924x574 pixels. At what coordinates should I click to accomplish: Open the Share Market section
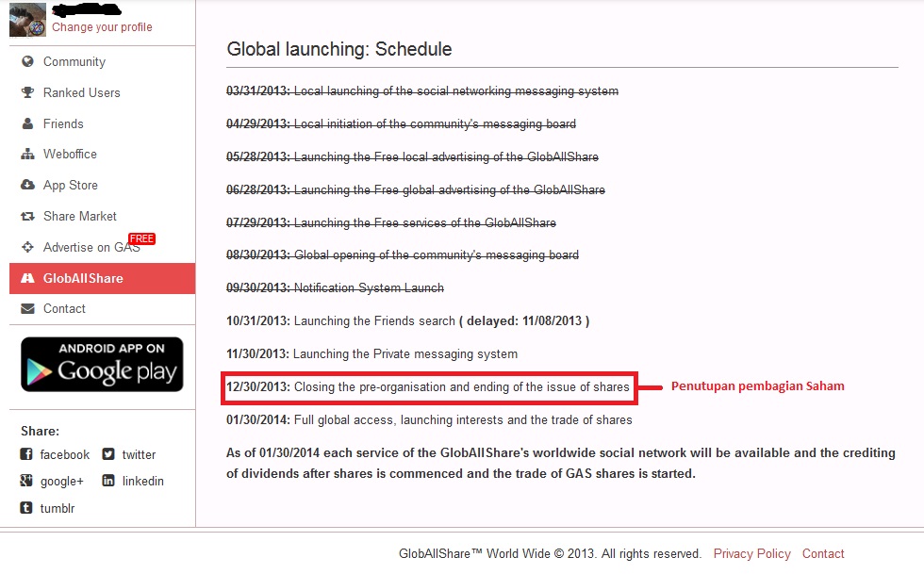80,217
